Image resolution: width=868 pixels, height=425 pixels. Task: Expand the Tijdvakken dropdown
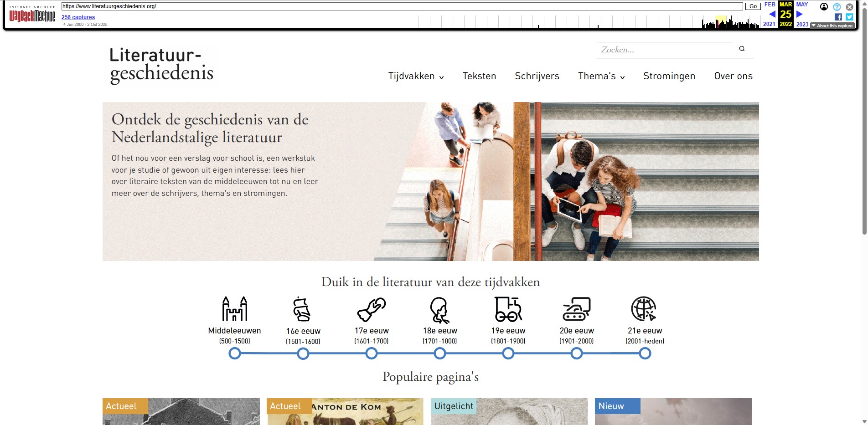[x=416, y=76]
